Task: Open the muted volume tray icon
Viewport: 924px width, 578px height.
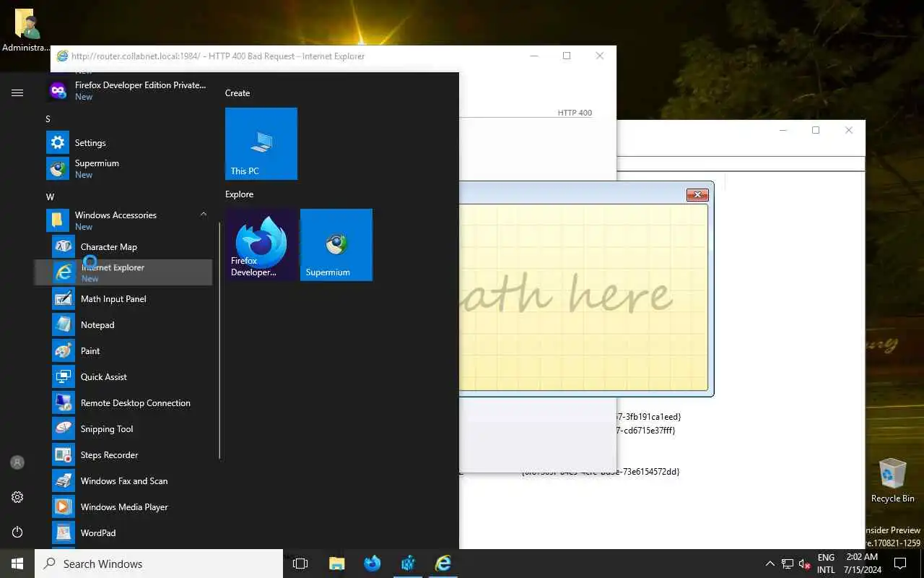Action: tap(805, 564)
